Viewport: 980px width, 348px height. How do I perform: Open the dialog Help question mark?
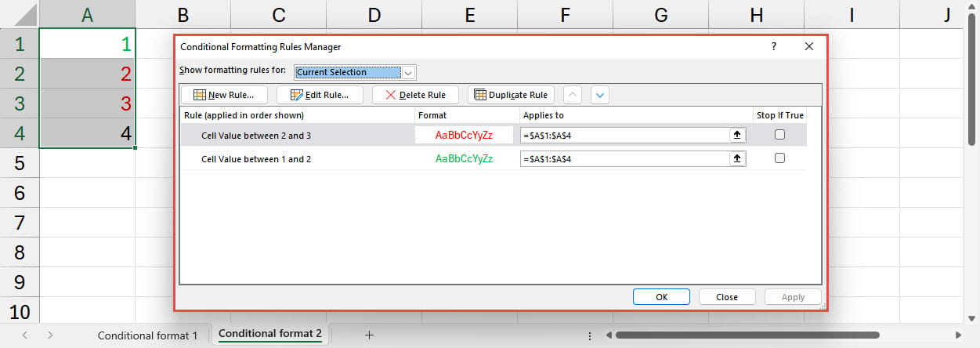(774, 46)
